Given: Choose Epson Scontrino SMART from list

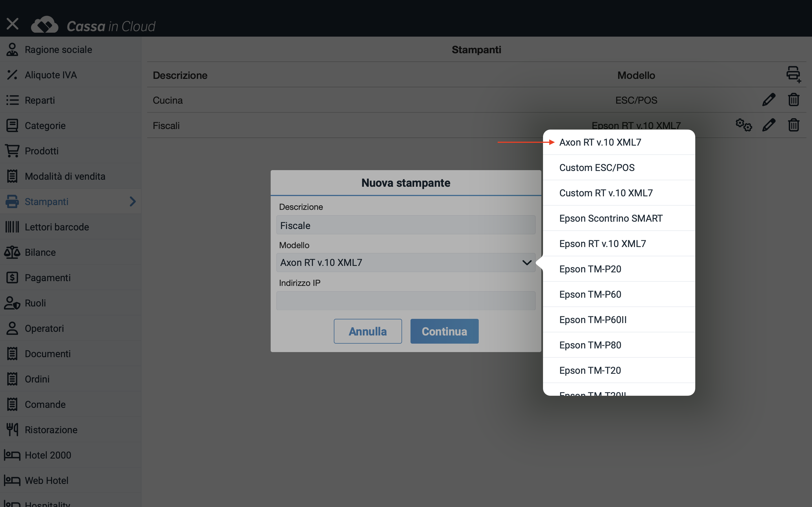Looking at the screenshot, I should (x=611, y=218).
